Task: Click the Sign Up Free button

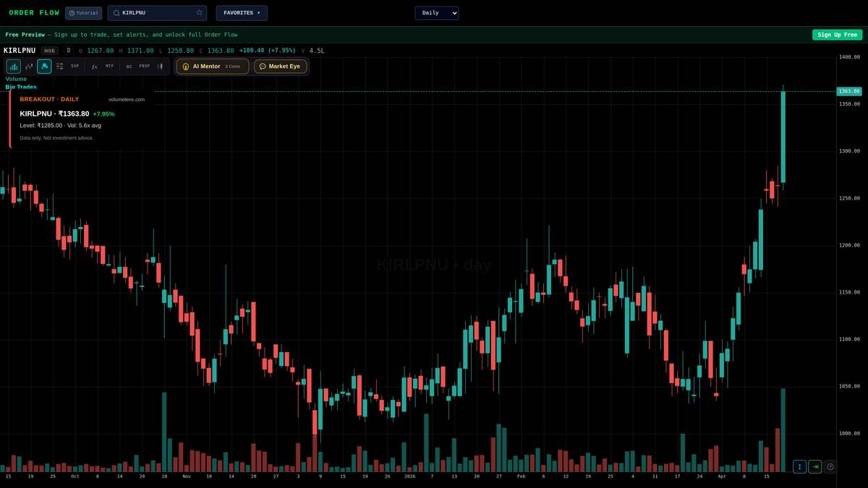Action: 837,34
